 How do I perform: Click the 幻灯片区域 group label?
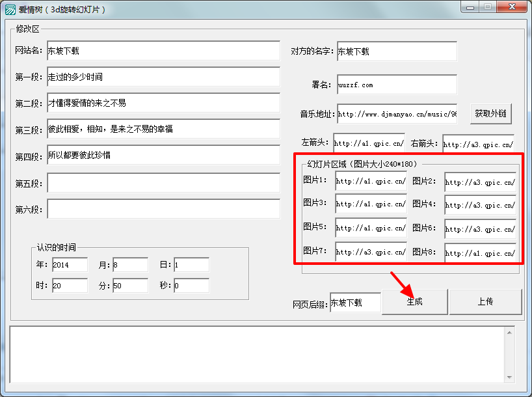362,164
